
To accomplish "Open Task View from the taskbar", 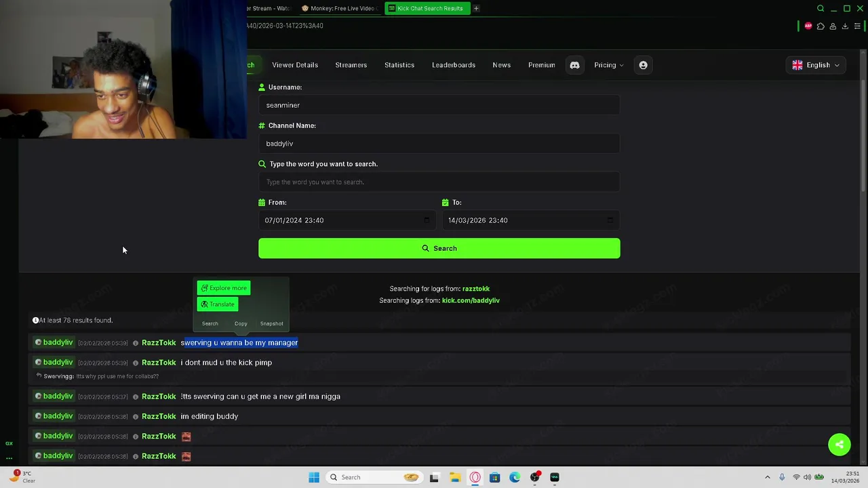I will 434,477.
